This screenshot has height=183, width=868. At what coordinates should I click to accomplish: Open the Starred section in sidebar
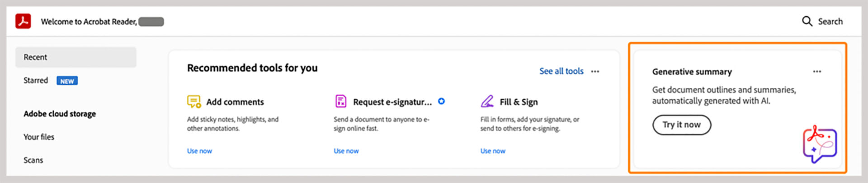36,81
